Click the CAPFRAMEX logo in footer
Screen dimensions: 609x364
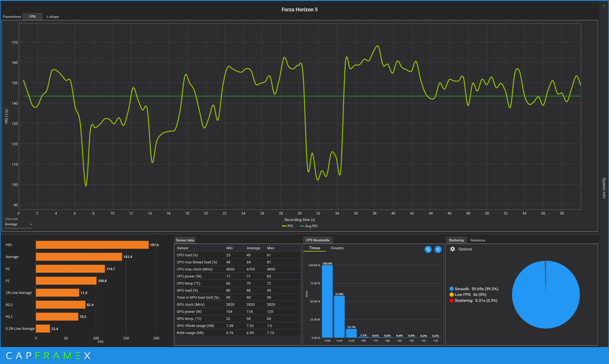coord(48,355)
